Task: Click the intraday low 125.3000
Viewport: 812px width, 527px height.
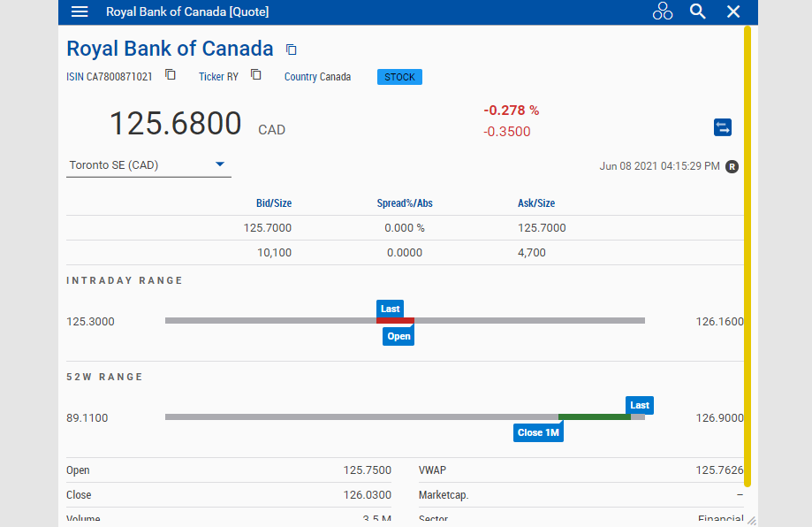Action: (90, 322)
